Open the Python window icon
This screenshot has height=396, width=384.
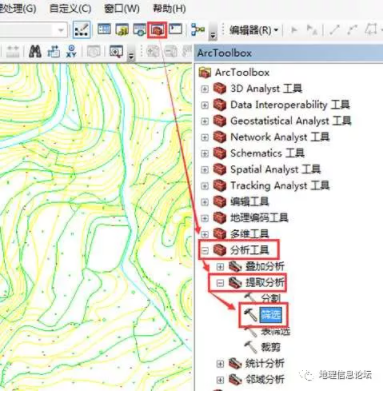(x=175, y=29)
